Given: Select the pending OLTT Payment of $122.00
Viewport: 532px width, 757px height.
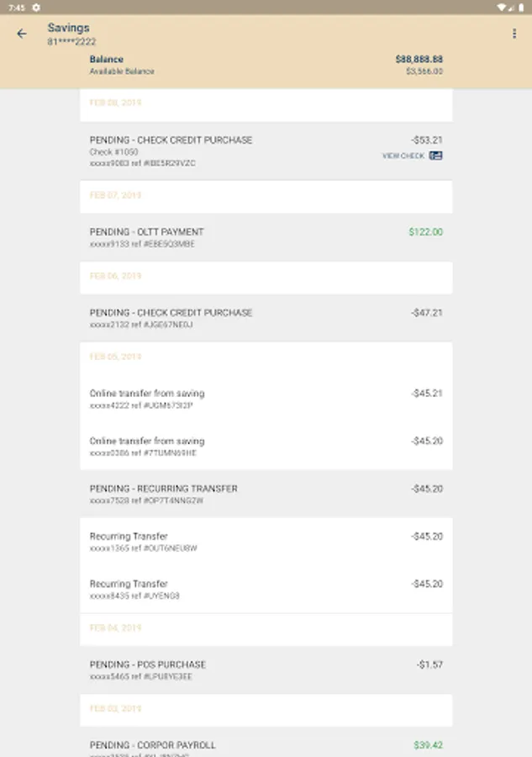Looking at the screenshot, I should [266, 237].
